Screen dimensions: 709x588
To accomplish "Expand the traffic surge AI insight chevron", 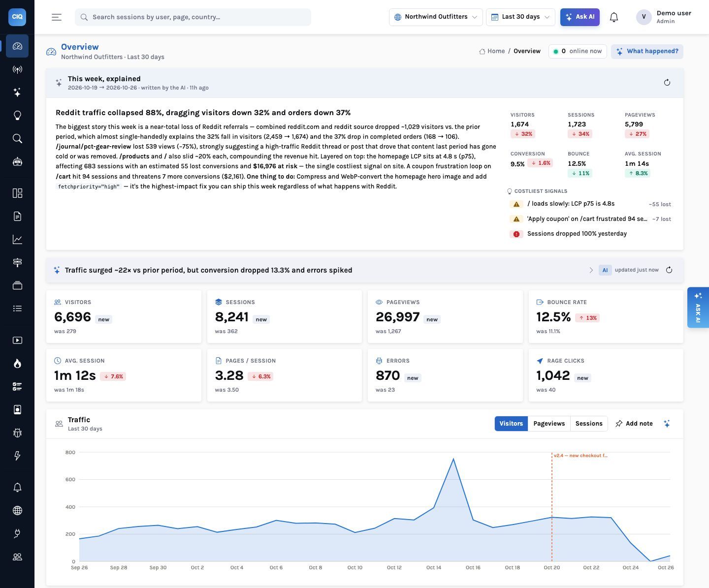I will (591, 270).
